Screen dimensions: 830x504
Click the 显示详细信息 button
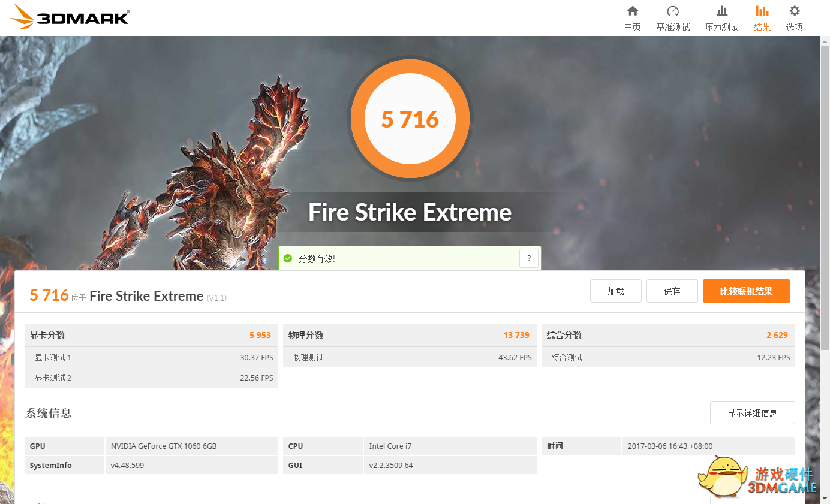click(753, 413)
